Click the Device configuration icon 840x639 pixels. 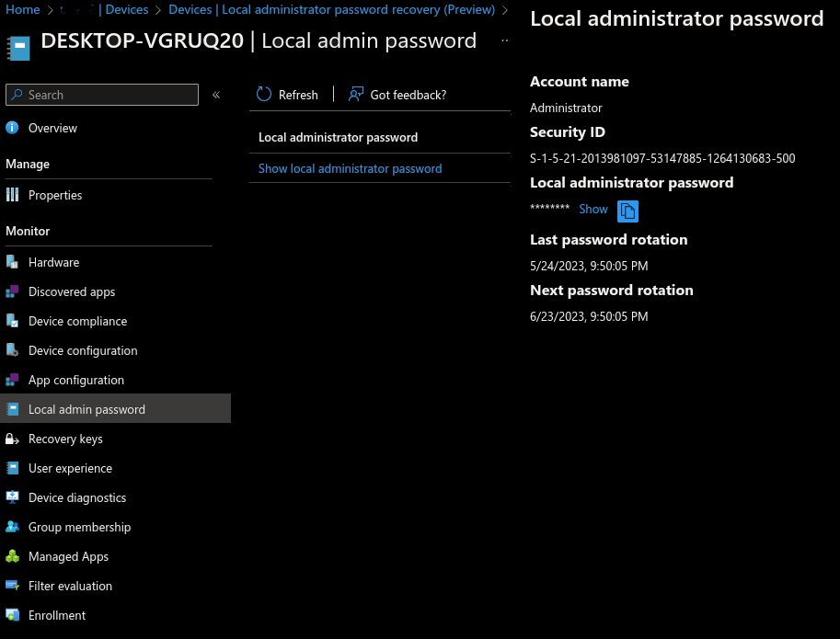(x=12, y=350)
